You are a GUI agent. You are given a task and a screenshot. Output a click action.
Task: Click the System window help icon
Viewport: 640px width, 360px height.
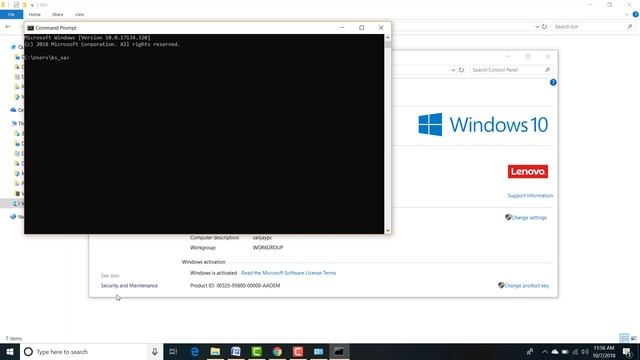(553, 82)
